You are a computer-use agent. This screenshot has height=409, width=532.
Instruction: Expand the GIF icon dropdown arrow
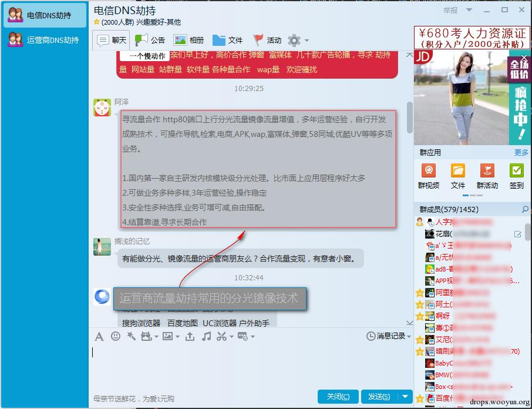156,337
